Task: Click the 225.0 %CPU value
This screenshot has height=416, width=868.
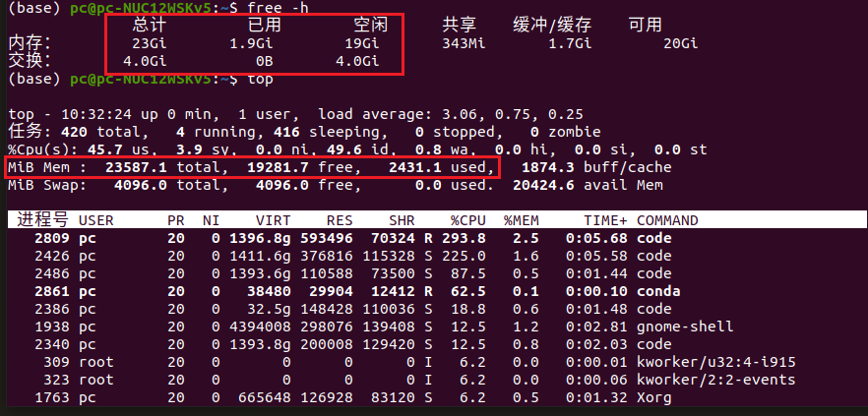Action: 464,256
